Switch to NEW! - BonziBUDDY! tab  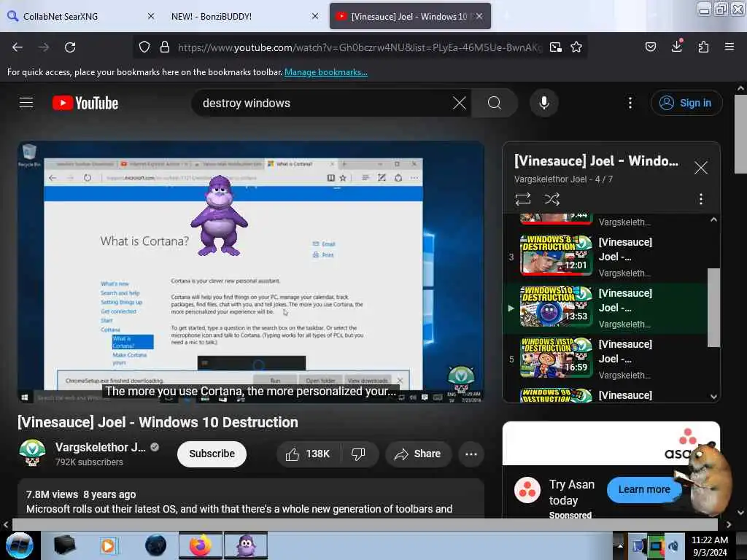click(239, 16)
